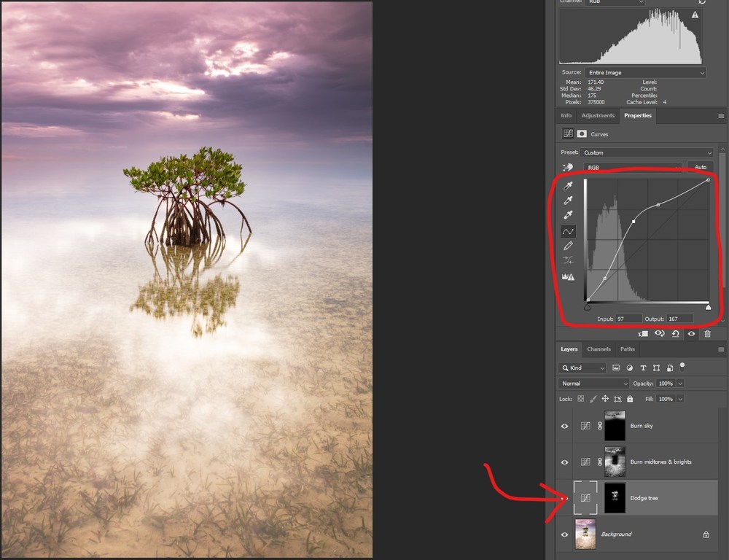The width and height of the screenshot is (729, 560).
Task: Click the Output value field
Action: click(679, 319)
